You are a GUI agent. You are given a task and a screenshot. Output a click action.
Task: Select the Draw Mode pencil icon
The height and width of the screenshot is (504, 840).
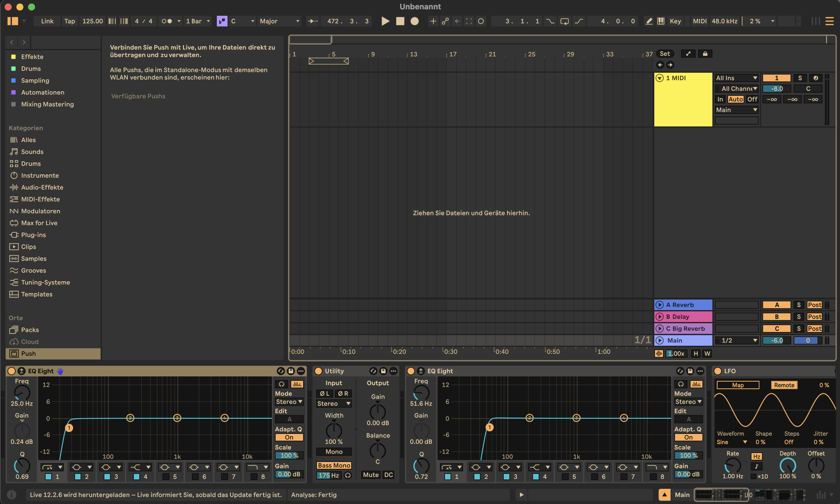pos(649,21)
